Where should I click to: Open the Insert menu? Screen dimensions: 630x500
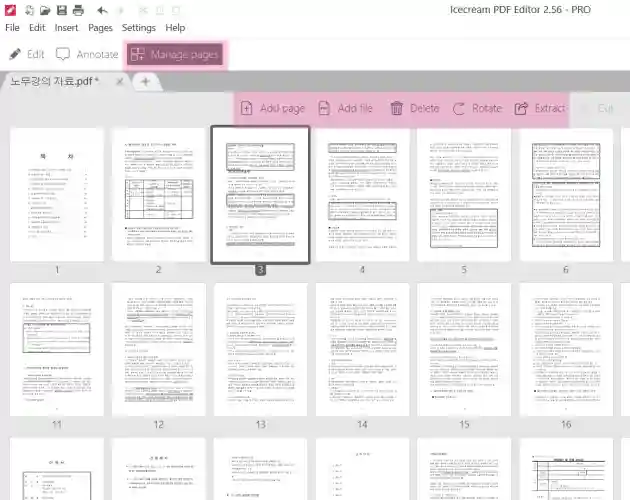pos(66,28)
